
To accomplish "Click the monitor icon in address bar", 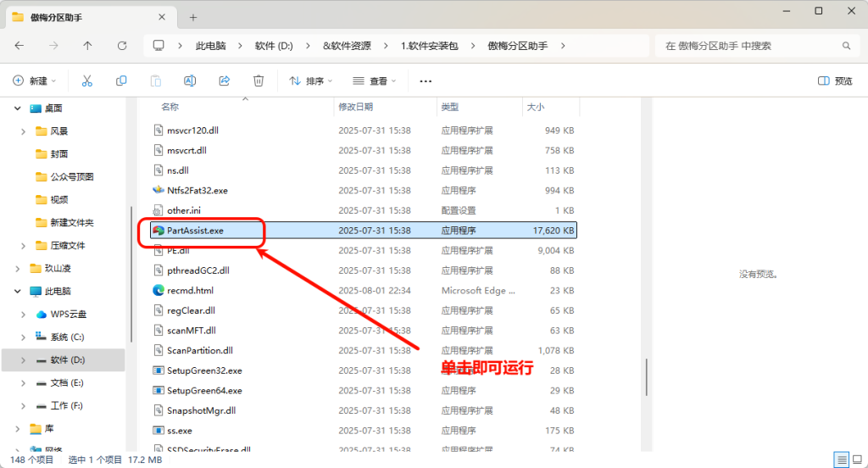I will pos(159,46).
